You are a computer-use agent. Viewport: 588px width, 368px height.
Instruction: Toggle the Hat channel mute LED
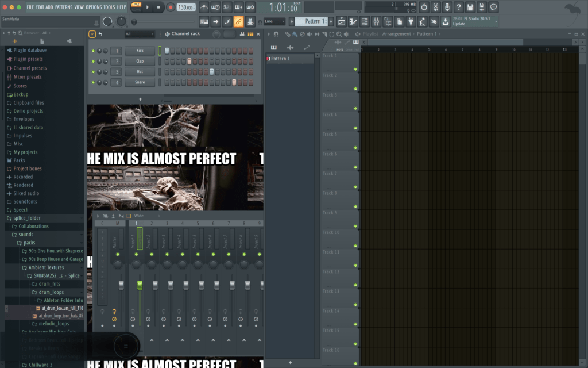(94, 72)
